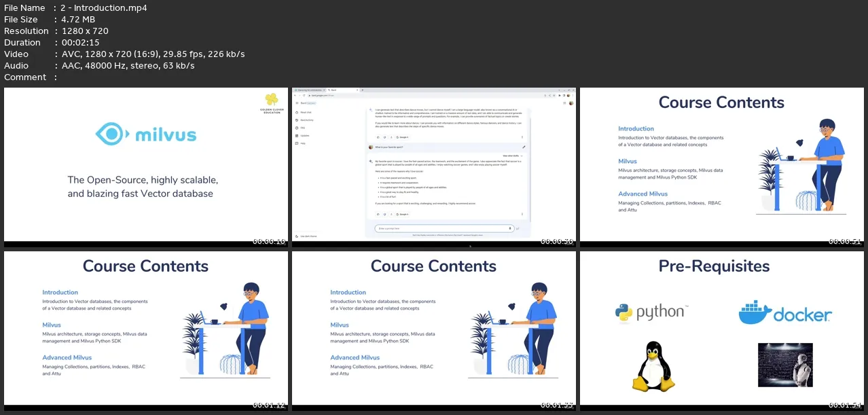The image size is (868, 415).
Task: Click the Comment label in file info
Action: [25, 77]
